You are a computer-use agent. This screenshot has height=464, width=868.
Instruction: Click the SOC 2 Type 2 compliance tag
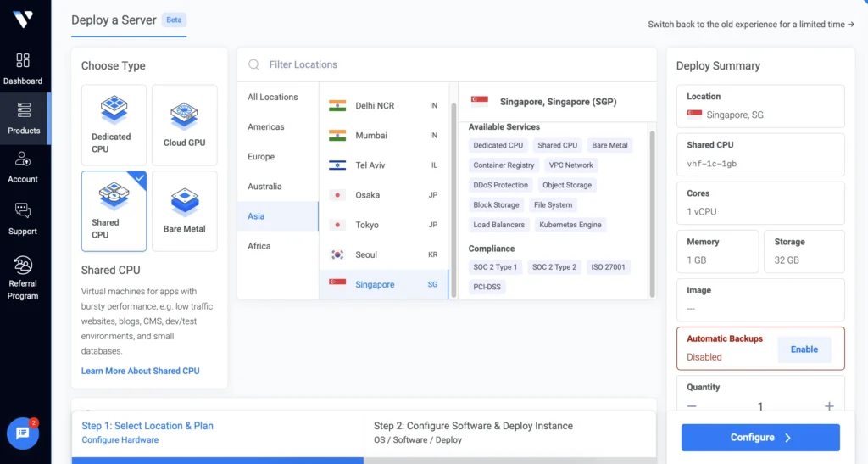(554, 267)
